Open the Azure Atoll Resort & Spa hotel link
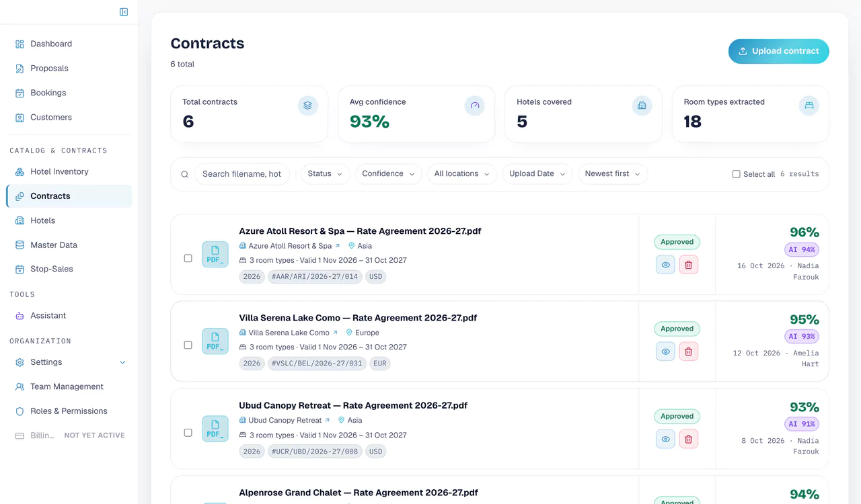 coord(290,246)
